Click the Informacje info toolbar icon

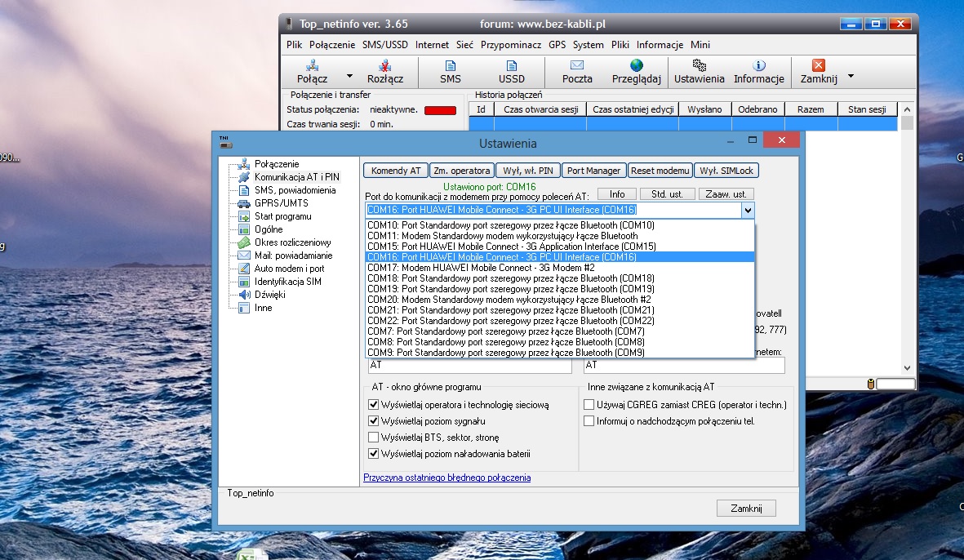[758, 66]
